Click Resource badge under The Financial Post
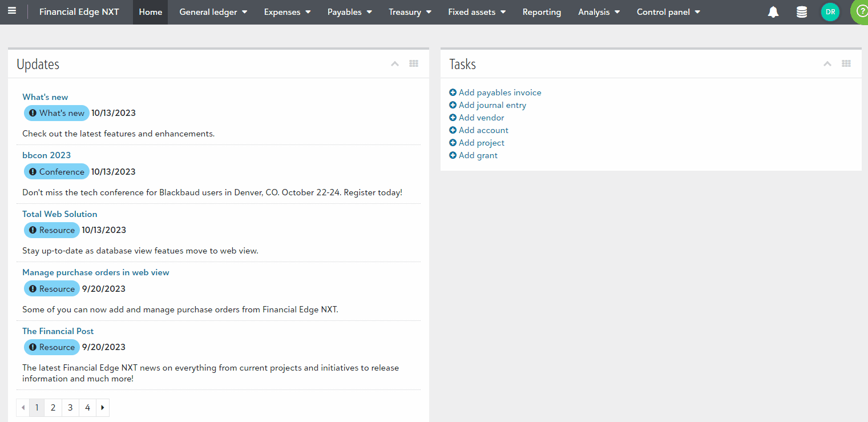 tap(52, 347)
